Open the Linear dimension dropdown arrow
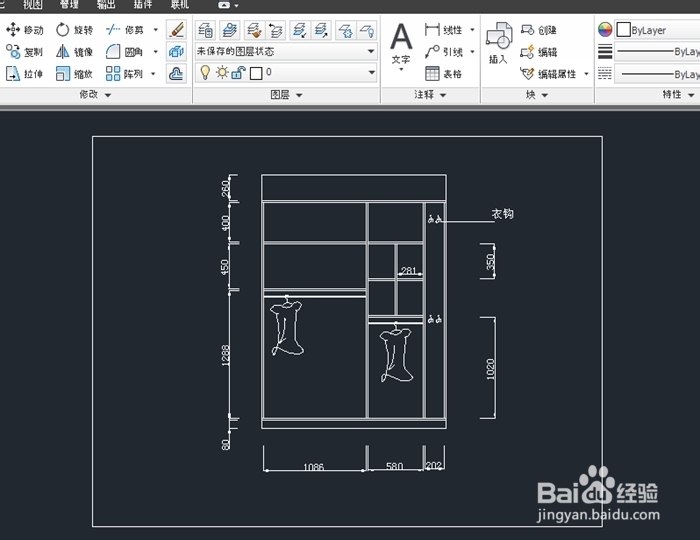This screenshot has width=700, height=540. [472, 30]
